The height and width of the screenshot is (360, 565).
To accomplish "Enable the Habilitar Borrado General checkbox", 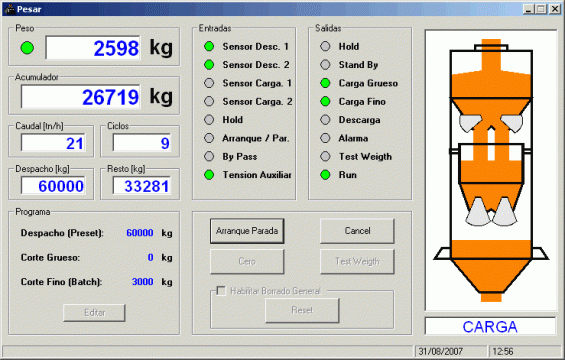I will 221,290.
